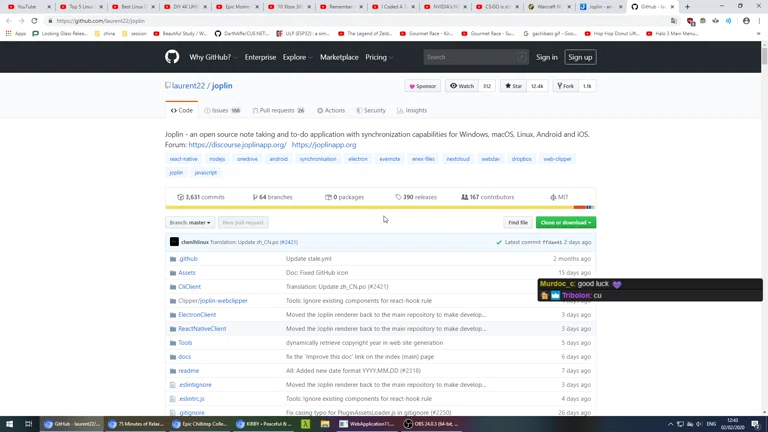Viewport: 768px width, 432px height.
Task: Show hidden system tray icons
Action: point(670,424)
